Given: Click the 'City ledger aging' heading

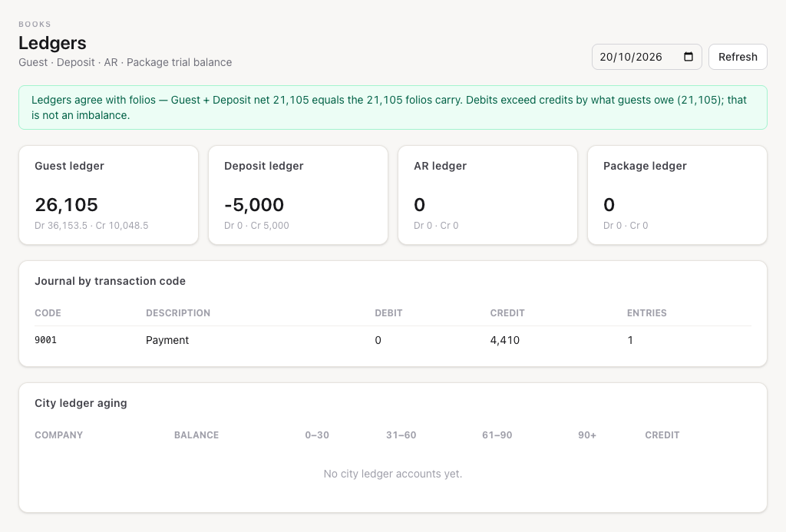Looking at the screenshot, I should click(x=81, y=403).
